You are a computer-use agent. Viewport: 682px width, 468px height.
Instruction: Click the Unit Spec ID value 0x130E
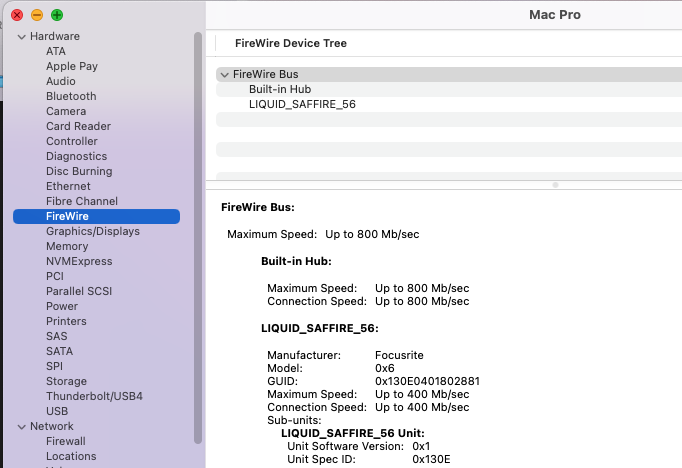431,459
